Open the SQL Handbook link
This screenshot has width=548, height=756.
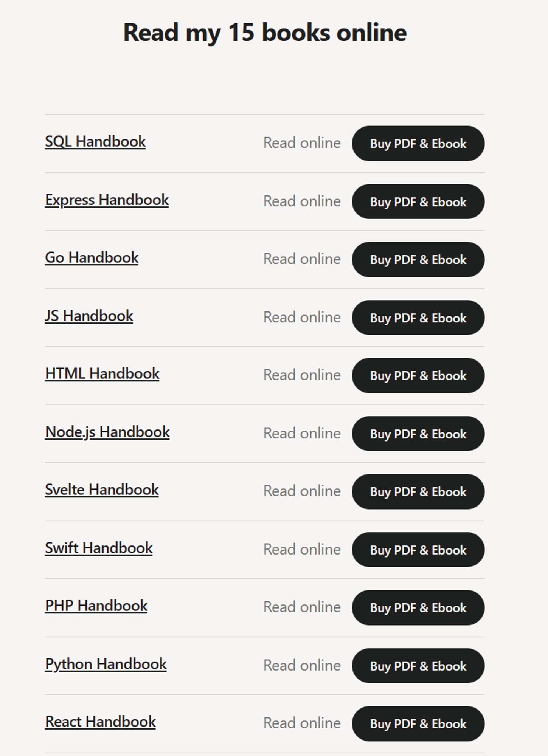click(x=95, y=142)
